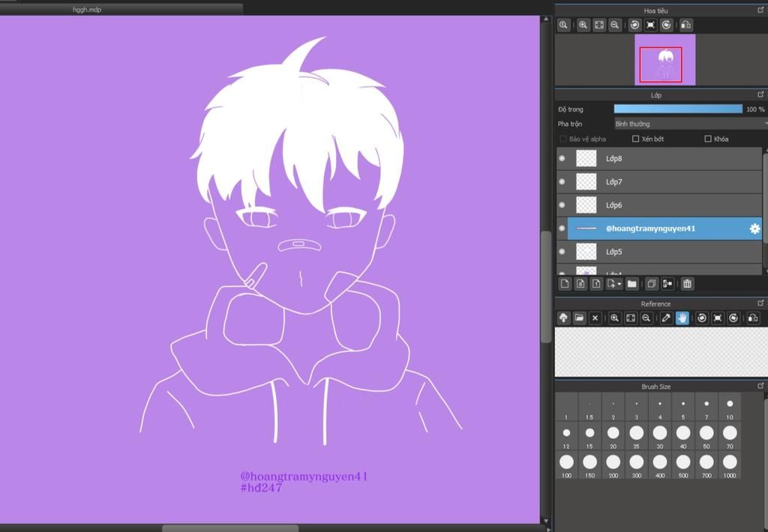Toggle visibility of Lớp6 layer
This screenshot has width=768, height=532.
562,205
